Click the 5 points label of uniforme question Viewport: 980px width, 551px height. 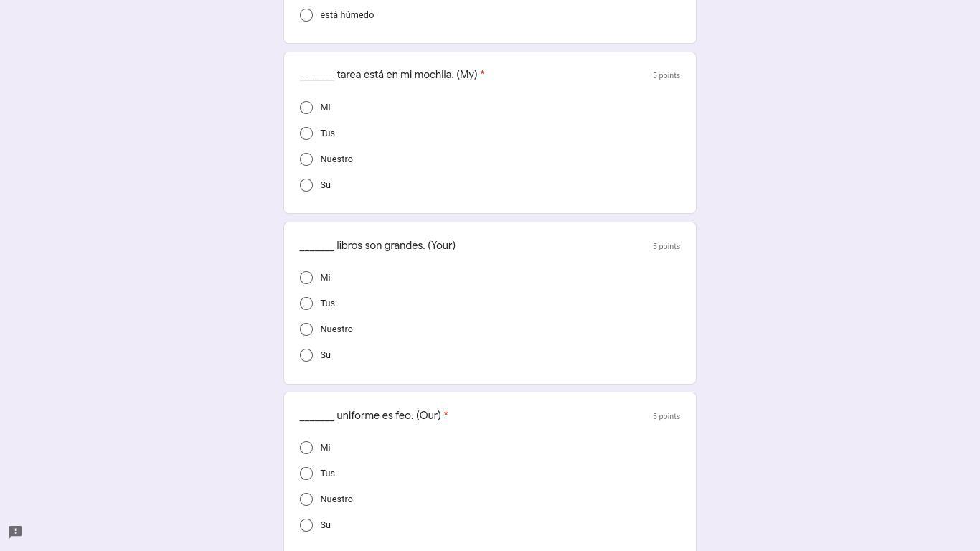(x=666, y=416)
